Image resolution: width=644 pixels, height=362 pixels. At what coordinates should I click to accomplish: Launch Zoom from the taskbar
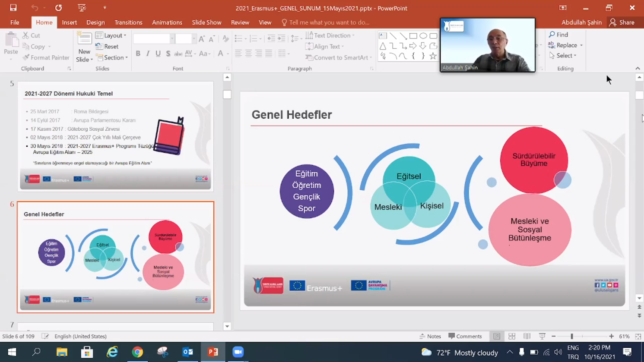tap(238, 352)
